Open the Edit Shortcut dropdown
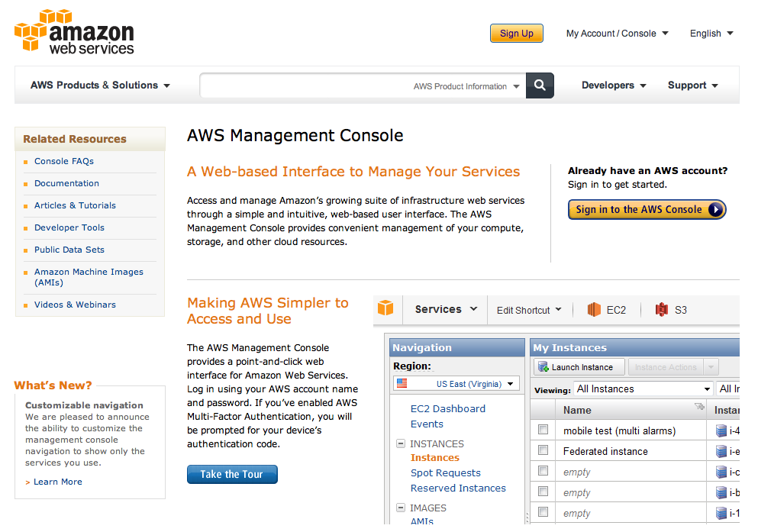The image size is (758, 532). click(529, 310)
